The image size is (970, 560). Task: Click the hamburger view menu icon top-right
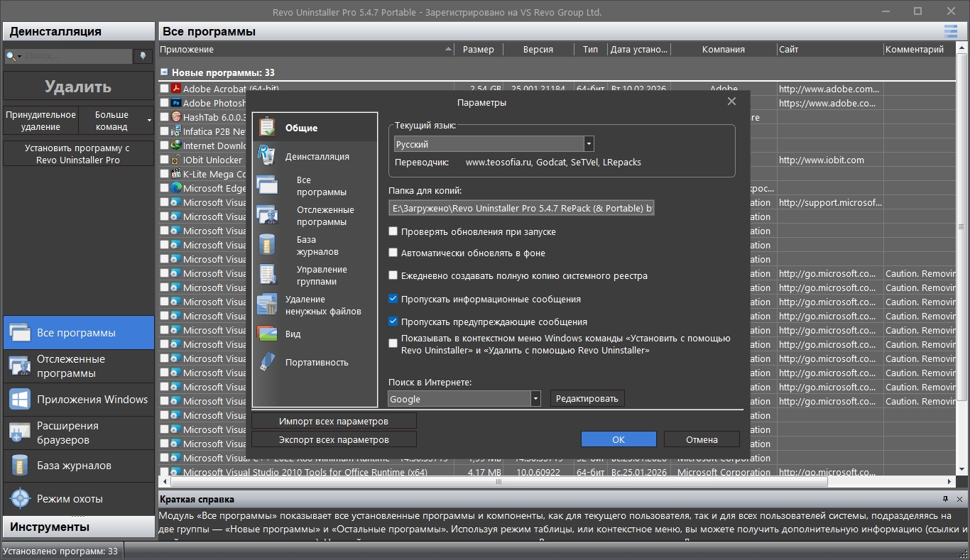950,31
